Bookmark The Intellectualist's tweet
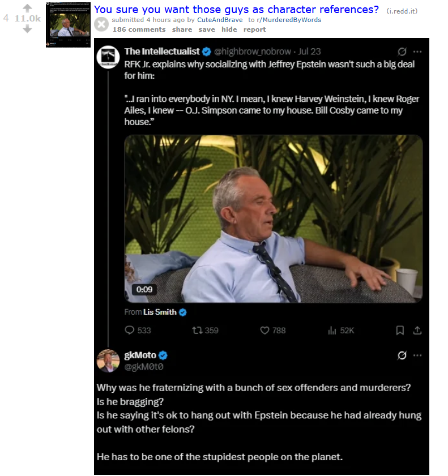 (400, 330)
